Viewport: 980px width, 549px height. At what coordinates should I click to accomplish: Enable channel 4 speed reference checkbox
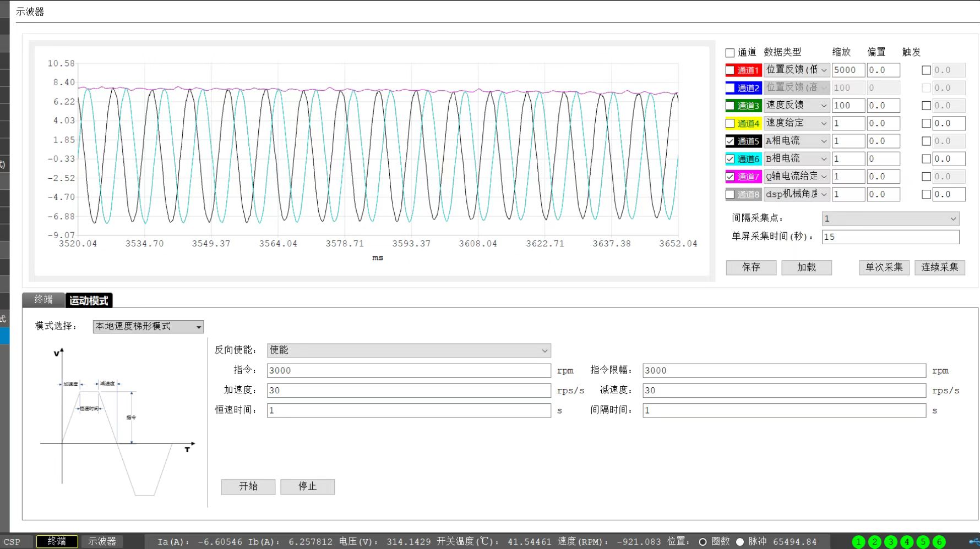[x=730, y=123]
